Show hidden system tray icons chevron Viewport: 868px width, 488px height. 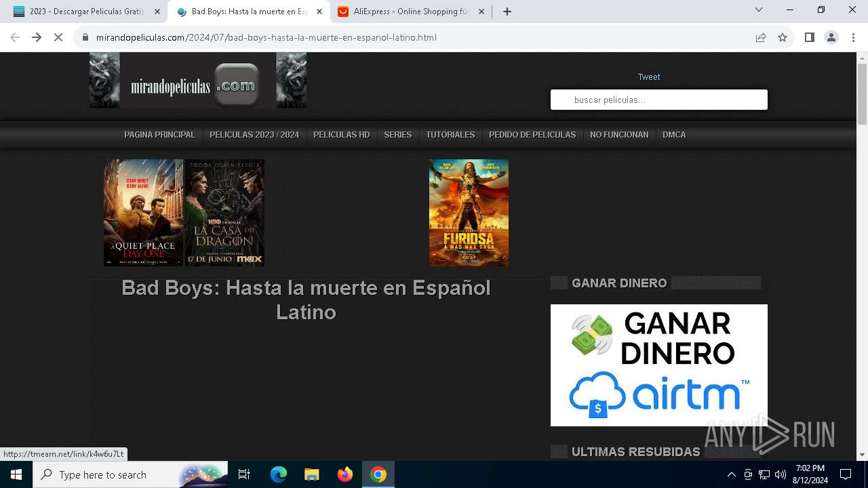731,474
